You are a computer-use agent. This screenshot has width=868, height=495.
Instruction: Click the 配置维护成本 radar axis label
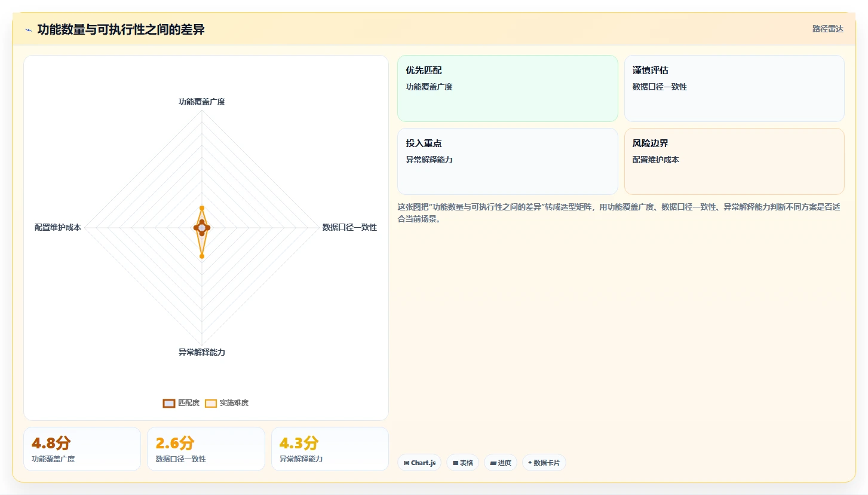pos(58,227)
